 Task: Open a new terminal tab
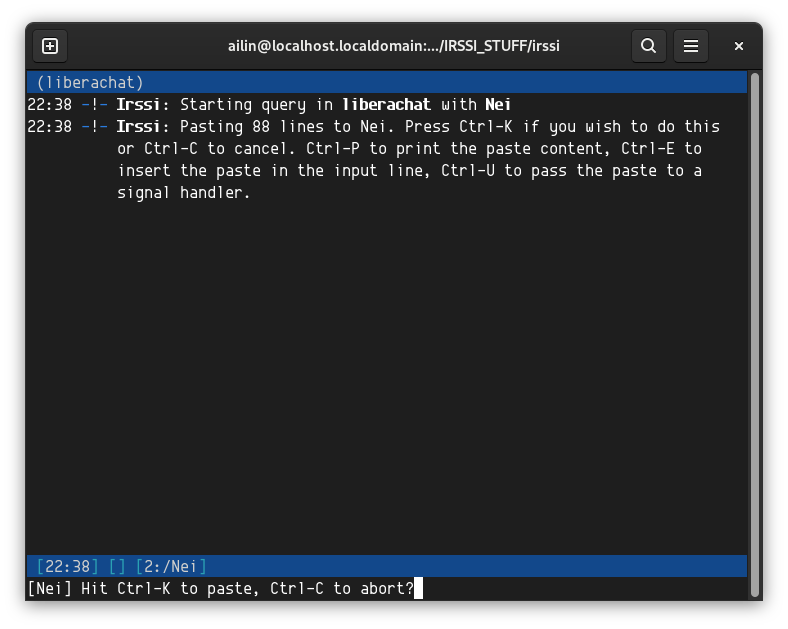click(50, 46)
